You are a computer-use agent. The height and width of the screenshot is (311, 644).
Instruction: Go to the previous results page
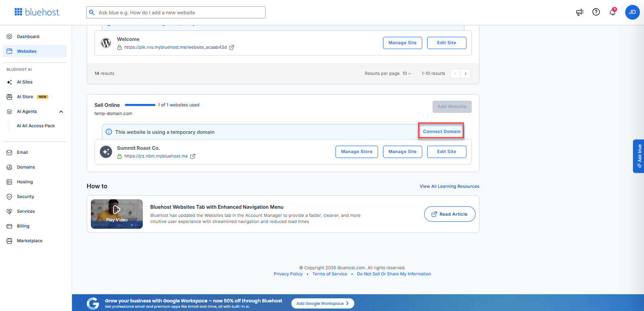tap(455, 74)
